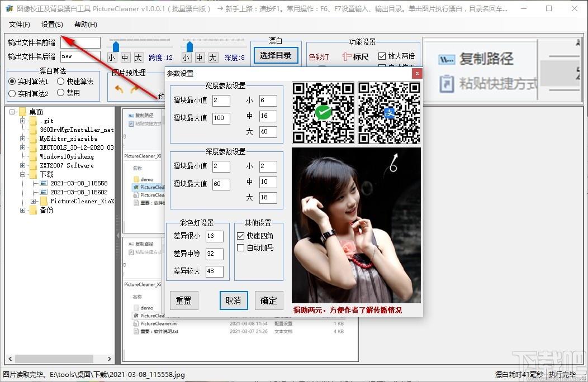Click the 大 button beside 深度:8

pyautogui.click(x=213, y=58)
